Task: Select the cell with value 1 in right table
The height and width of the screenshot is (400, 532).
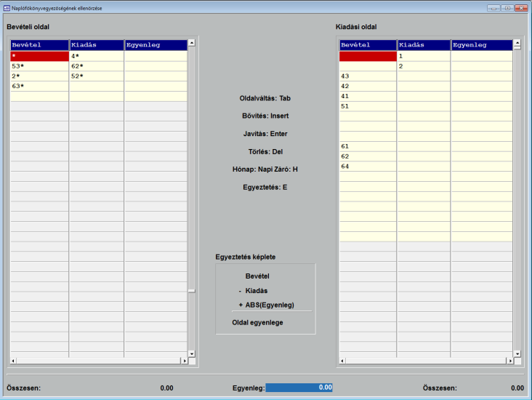Action: click(x=424, y=56)
